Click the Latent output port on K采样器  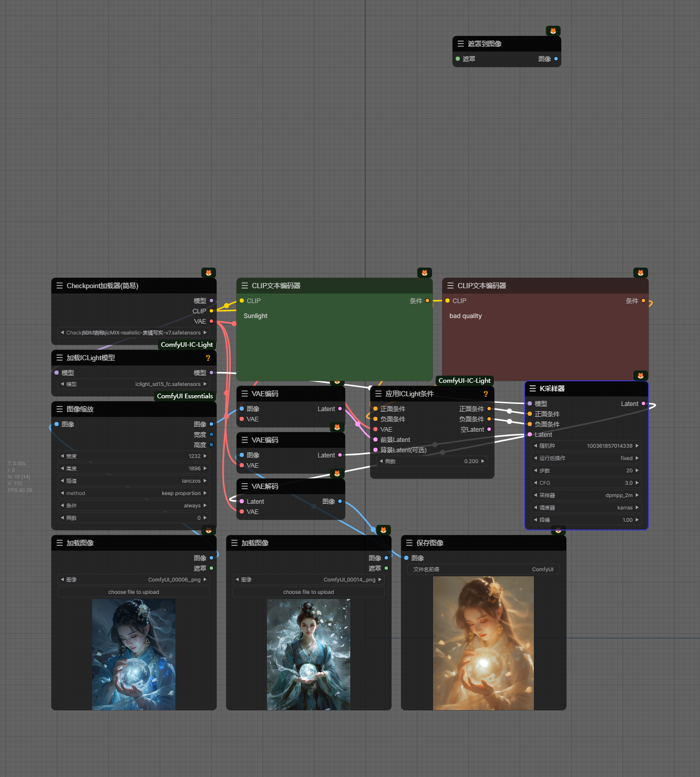point(643,403)
